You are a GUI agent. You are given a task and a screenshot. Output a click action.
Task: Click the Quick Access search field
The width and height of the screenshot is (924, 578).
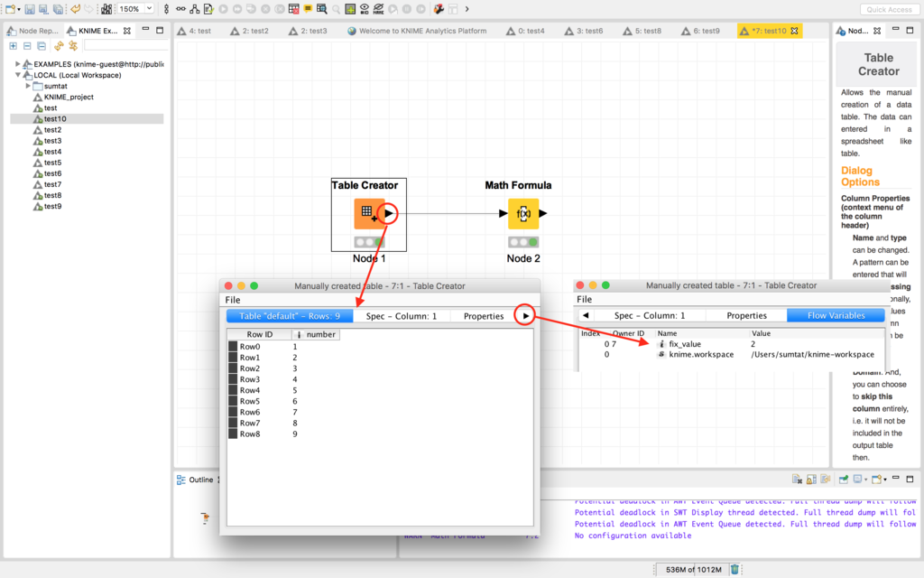tap(889, 9)
